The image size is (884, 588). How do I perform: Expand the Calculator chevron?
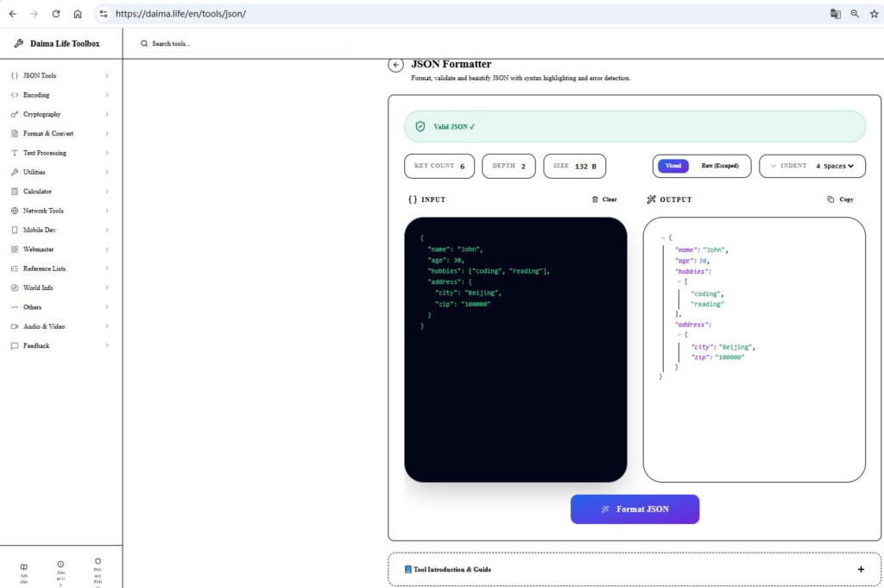(106, 191)
